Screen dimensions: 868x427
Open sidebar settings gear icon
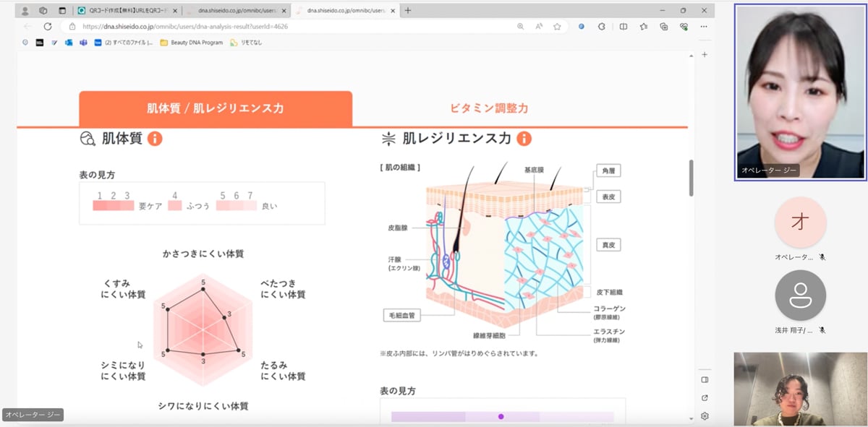pos(705,415)
